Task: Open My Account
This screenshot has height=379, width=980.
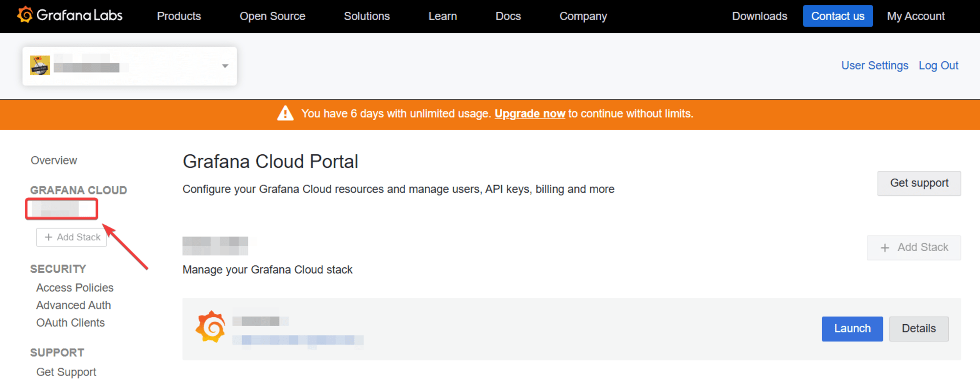Action: pos(916,16)
